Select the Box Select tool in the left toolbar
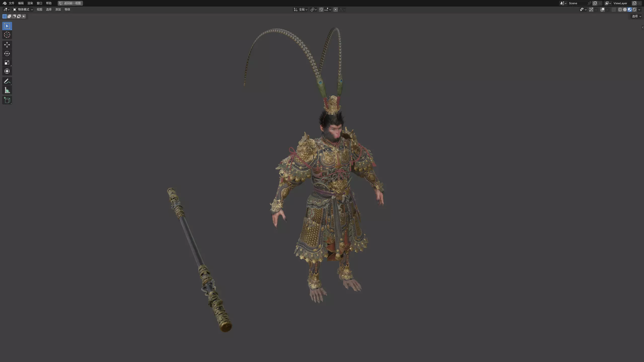 pos(7,26)
